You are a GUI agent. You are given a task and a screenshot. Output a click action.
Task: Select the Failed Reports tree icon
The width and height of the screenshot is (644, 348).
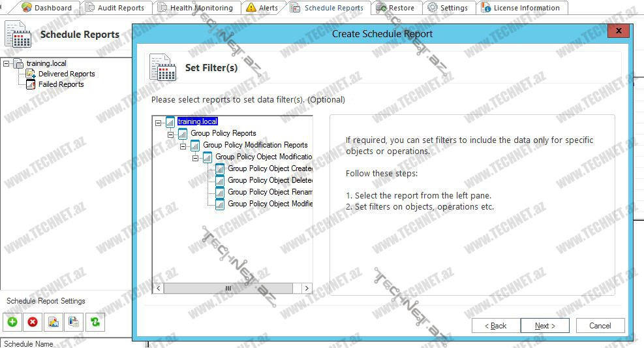[x=31, y=84]
